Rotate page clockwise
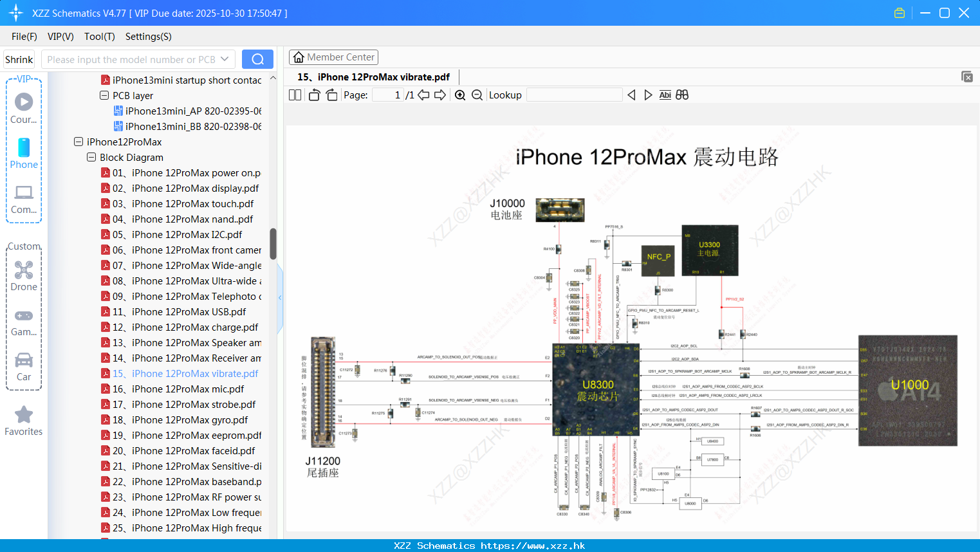The width and height of the screenshot is (980, 552). click(x=331, y=95)
